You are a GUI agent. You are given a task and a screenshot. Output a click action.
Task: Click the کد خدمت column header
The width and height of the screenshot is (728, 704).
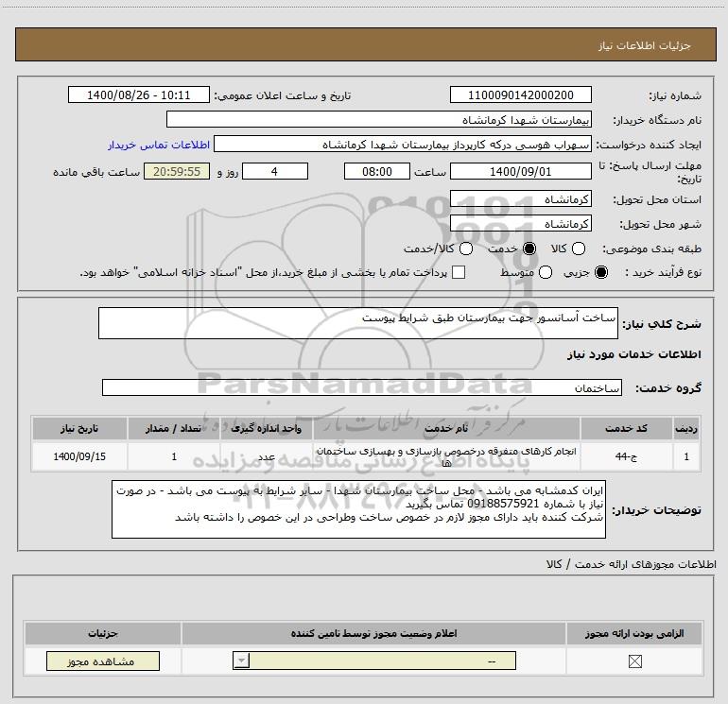click(626, 428)
